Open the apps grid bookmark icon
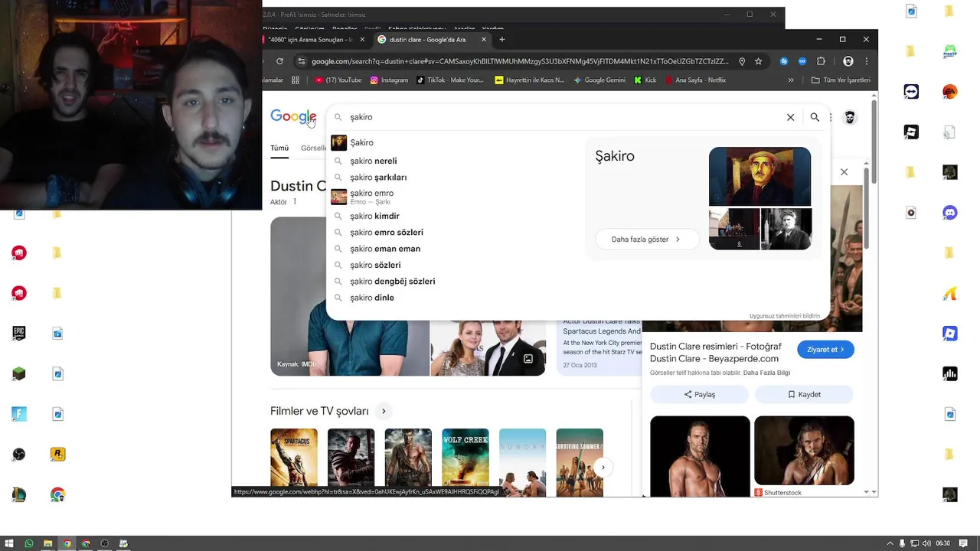 pos(296,80)
